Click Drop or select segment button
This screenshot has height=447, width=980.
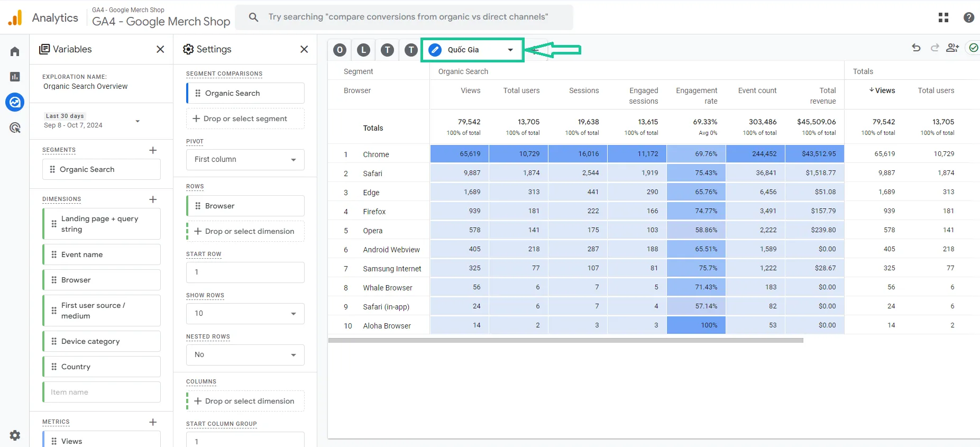[245, 119]
